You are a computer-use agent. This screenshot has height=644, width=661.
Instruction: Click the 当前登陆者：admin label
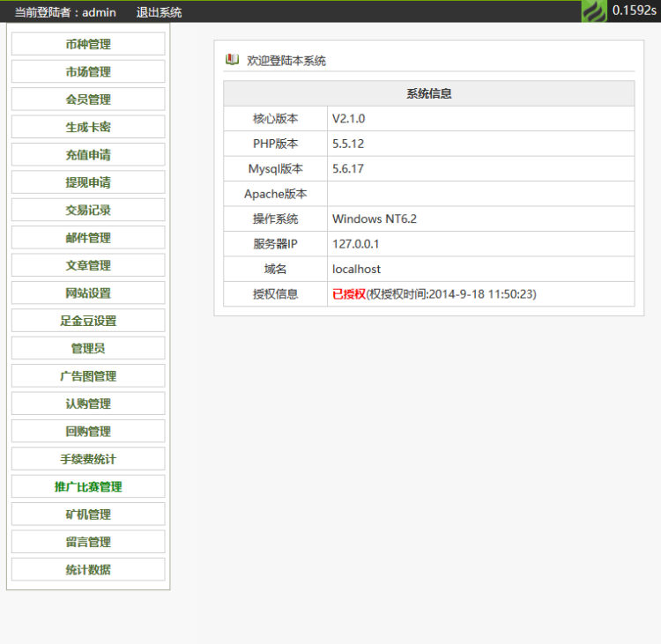(65, 12)
